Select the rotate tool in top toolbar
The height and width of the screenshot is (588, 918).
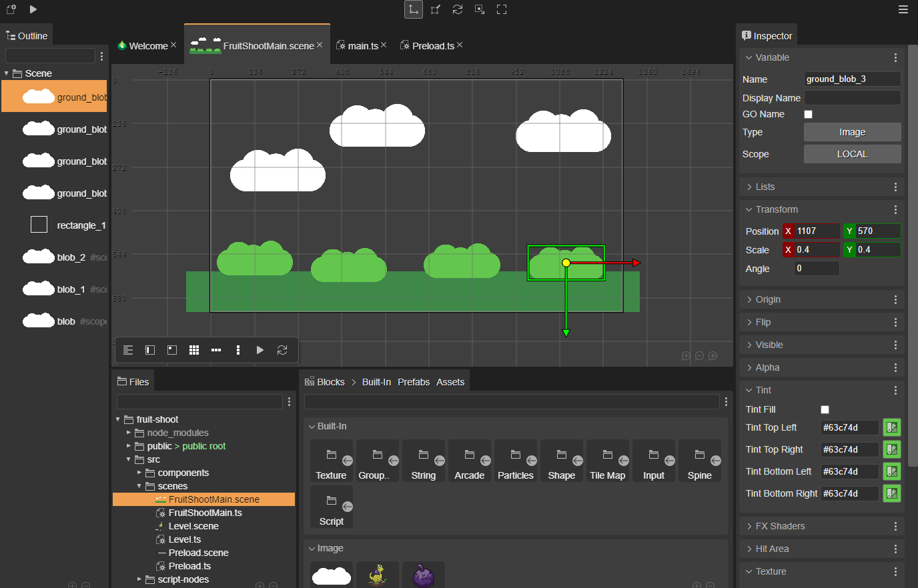point(458,9)
